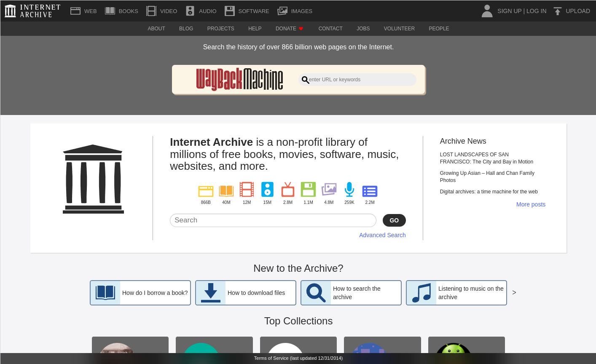Open the blue speaker audio icon (15M)
This screenshot has height=364, width=596.
[267, 190]
